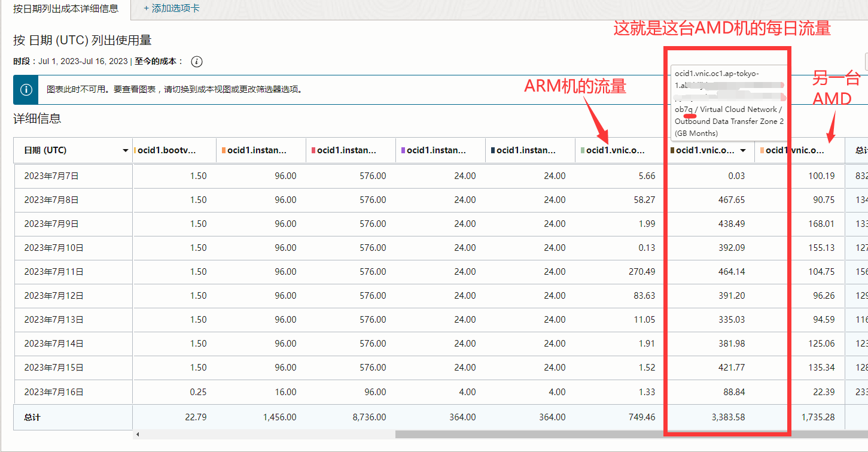The width and height of the screenshot is (868, 452).
Task: Click the 100.19 value cell
Action: point(821,176)
